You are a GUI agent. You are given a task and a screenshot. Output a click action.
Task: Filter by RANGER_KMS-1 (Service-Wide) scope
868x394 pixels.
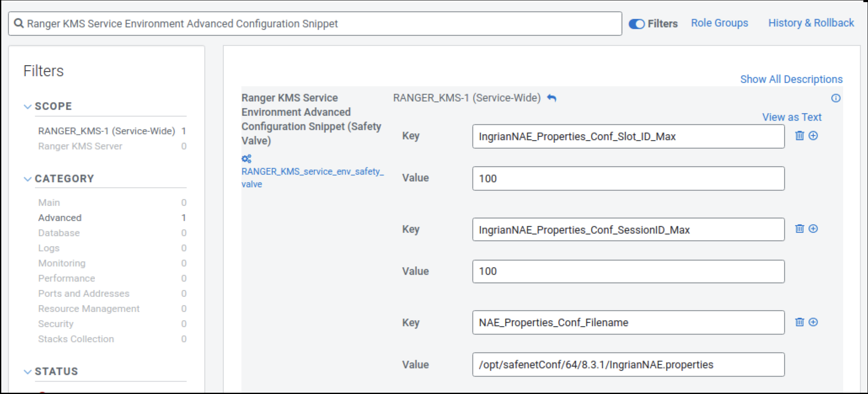point(106,131)
